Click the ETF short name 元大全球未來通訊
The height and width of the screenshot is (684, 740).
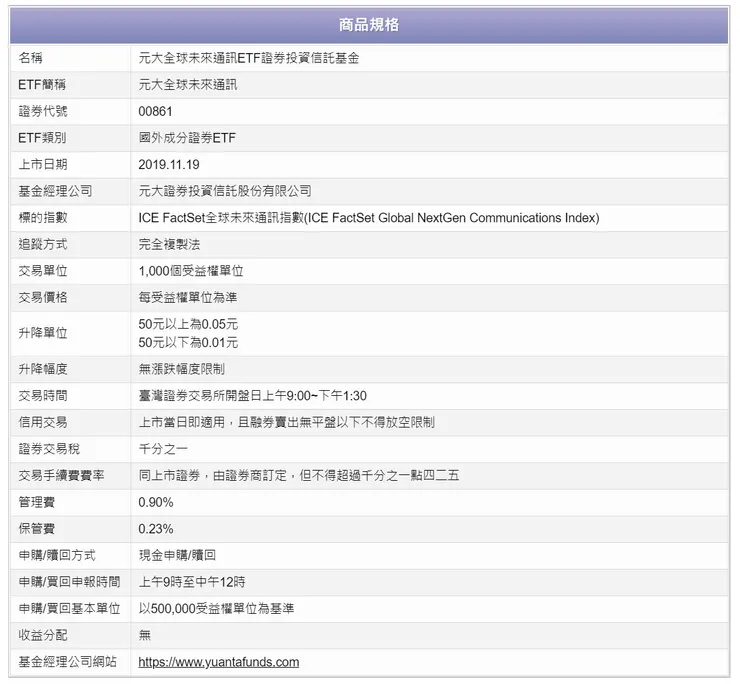188,84
